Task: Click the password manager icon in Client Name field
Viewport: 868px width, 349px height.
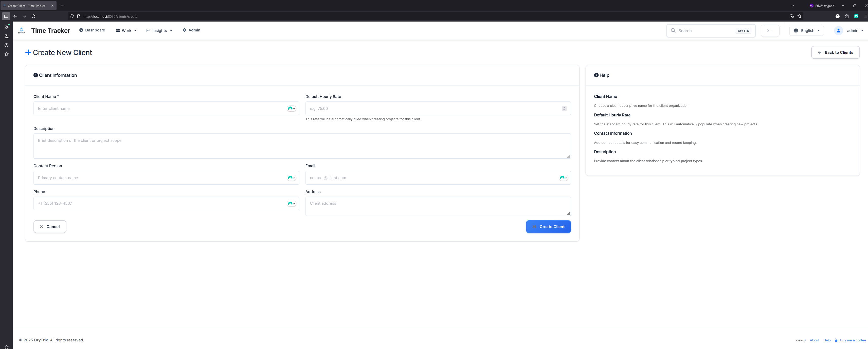Action: point(291,108)
